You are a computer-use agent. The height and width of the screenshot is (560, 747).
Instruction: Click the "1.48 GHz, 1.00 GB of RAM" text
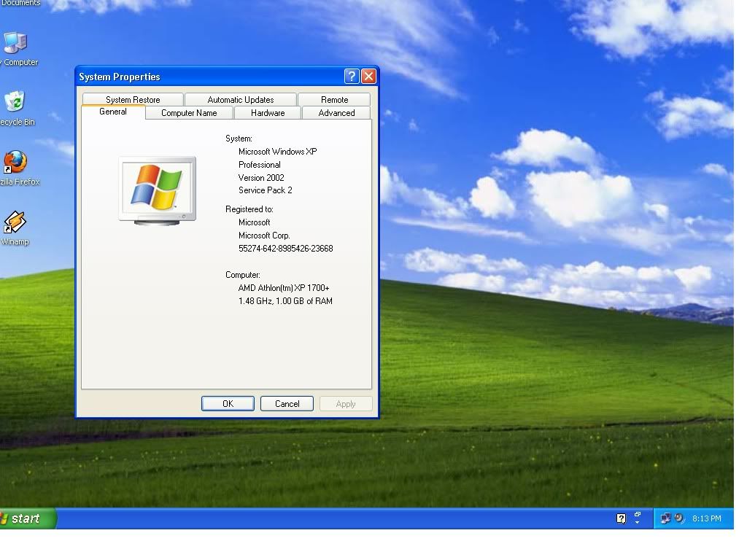(x=285, y=301)
